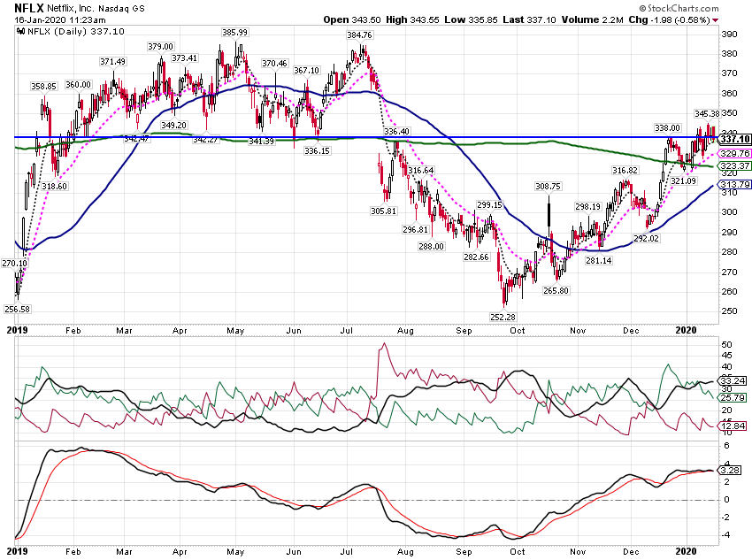The height and width of the screenshot is (560, 752).
Task: Click the Low 335.85 value
Action: 471,20
